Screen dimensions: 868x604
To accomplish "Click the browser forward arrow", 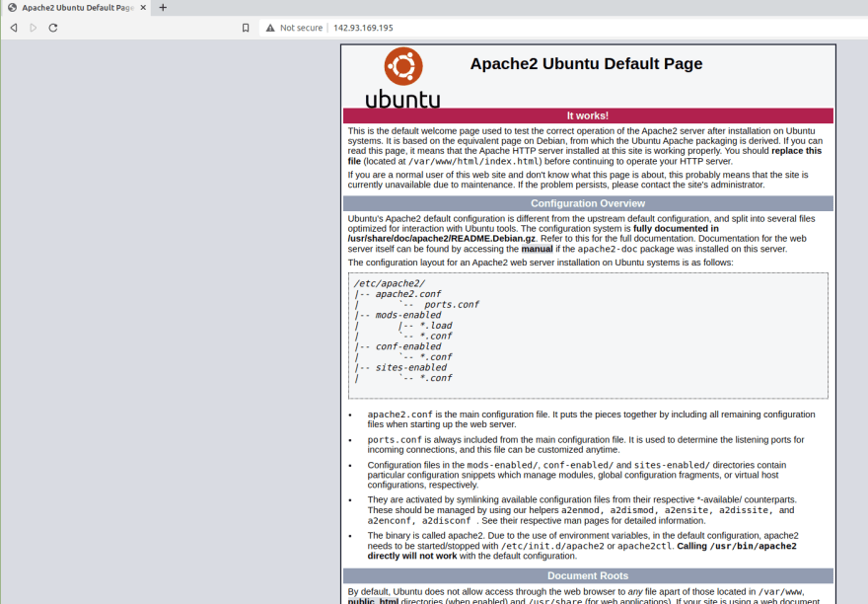I will point(34,28).
